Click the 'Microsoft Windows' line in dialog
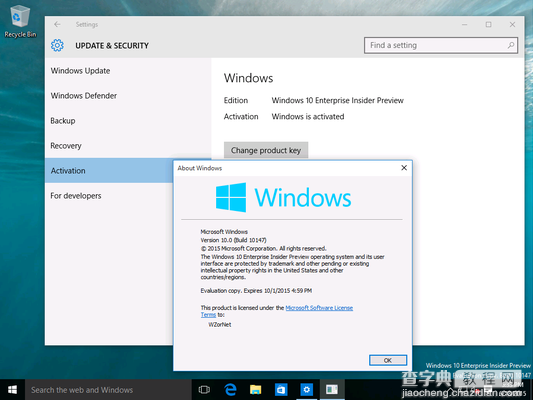 click(x=224, y=232)
